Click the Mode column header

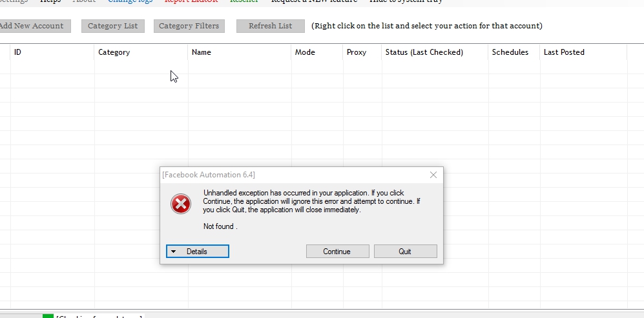[x=317, y=52]
